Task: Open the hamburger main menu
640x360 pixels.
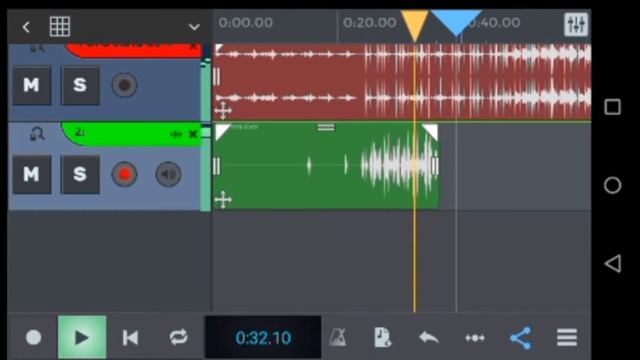Action: pos(567,338)
